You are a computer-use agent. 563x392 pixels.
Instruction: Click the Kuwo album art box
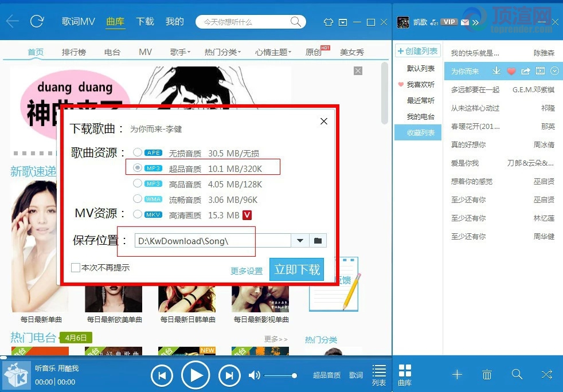coord(16,375)
